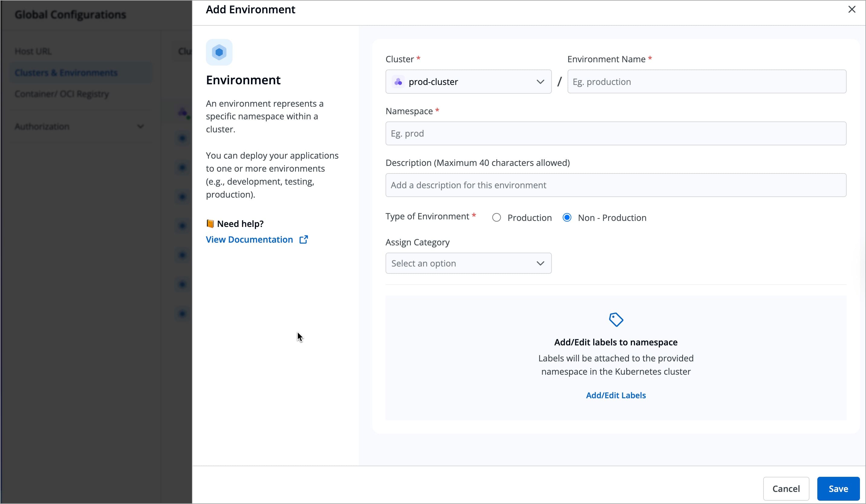Select the Non - Production radio button
Image resolution: width=866 pixels, height=504 pixels.
567,218
